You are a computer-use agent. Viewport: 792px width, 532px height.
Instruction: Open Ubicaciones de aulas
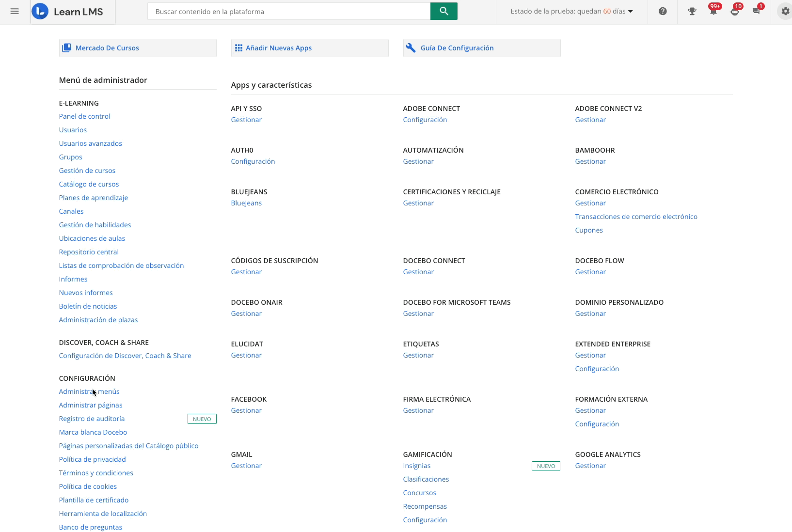(92, 238)
